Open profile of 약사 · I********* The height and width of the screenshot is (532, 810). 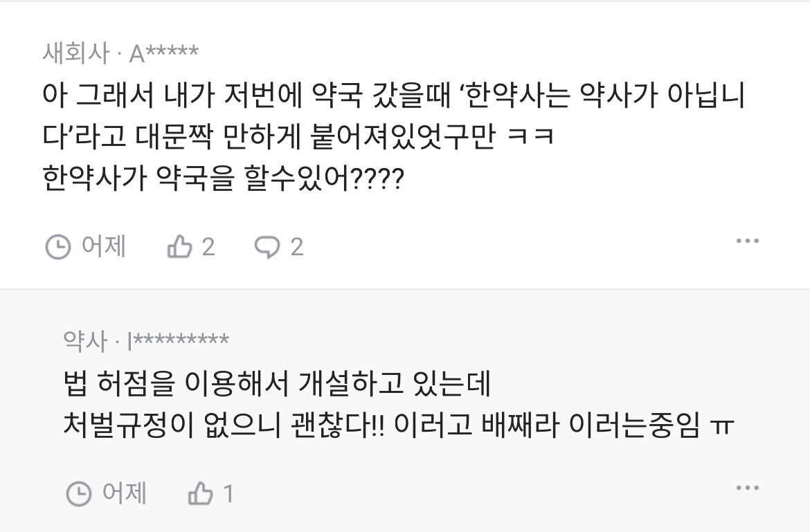click(145, 338)
